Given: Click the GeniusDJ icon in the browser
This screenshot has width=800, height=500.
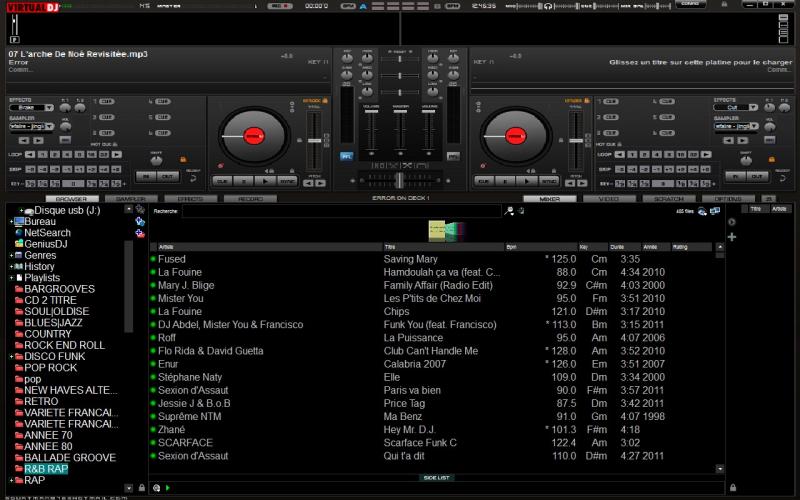Looking at the screenshot, I should (18, 244).
